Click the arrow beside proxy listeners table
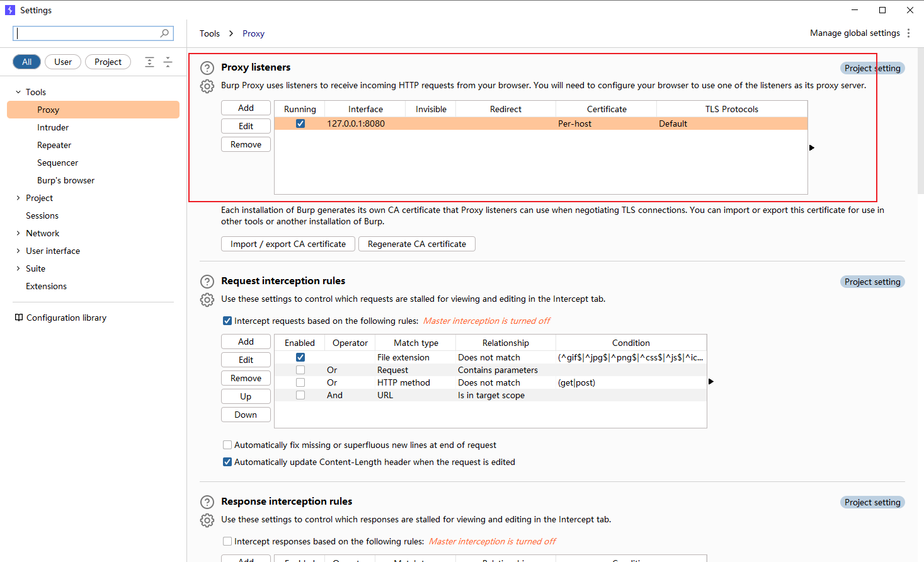 click(812, 147)
